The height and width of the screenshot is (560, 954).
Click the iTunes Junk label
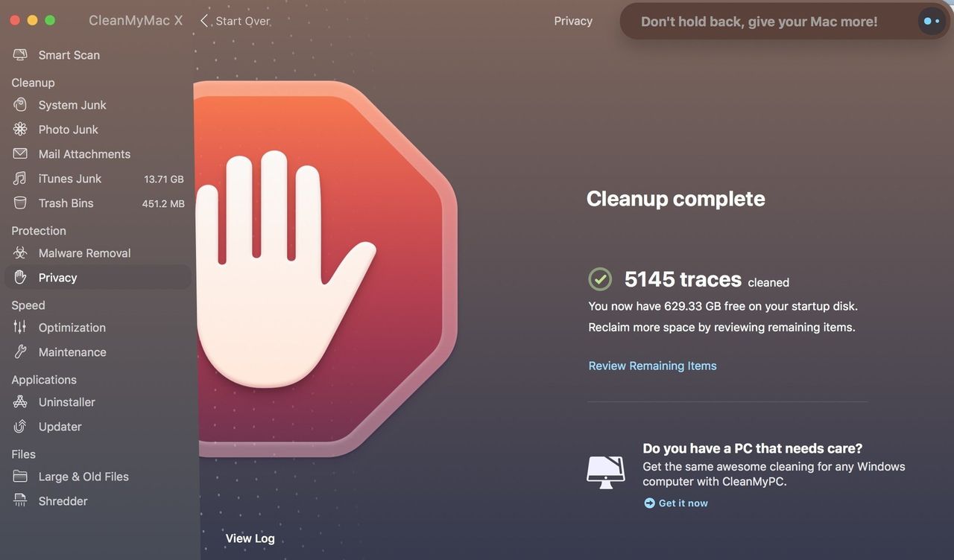pos(70,179)
